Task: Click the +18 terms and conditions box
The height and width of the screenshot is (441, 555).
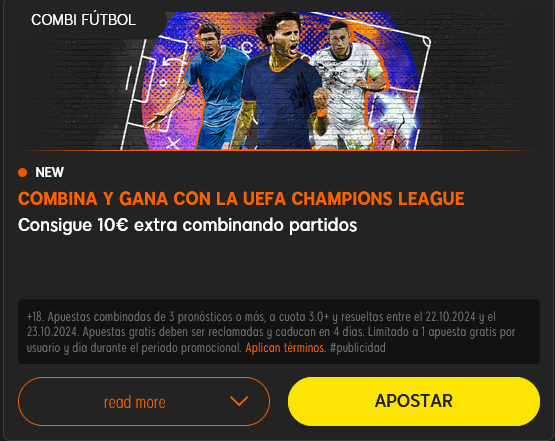Action: coord(279,332)
